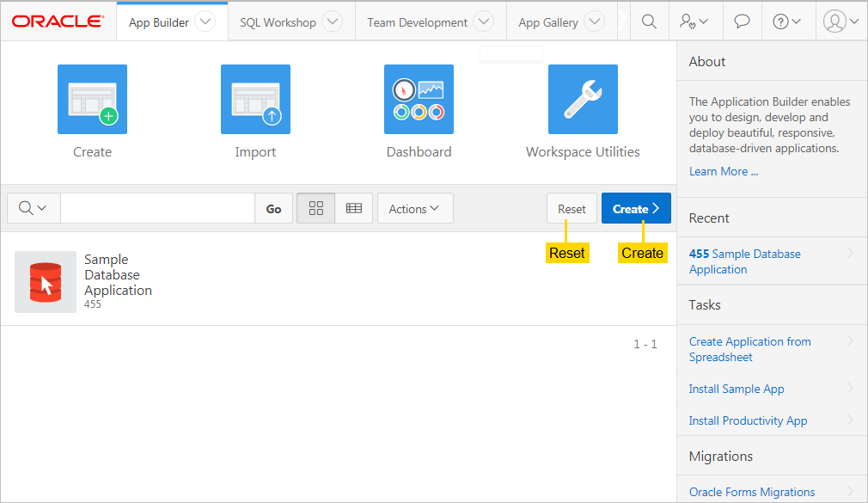The height and width of the screenshot is (503, 868).
Task: Open the App Gallery tab
Action: [x=548, y=22]
